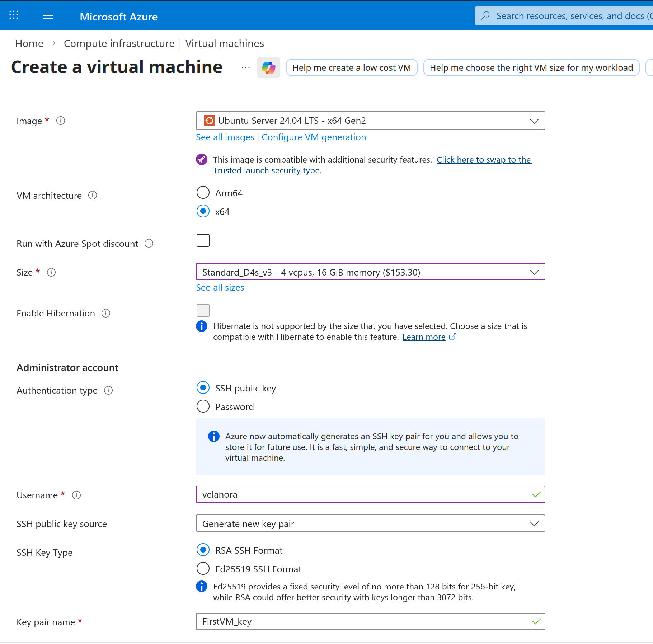Image resolution: width=653 pixels, height=644 pixels.
Task: Click the info icon beside Ed25519 note
Action: [202, 586]
